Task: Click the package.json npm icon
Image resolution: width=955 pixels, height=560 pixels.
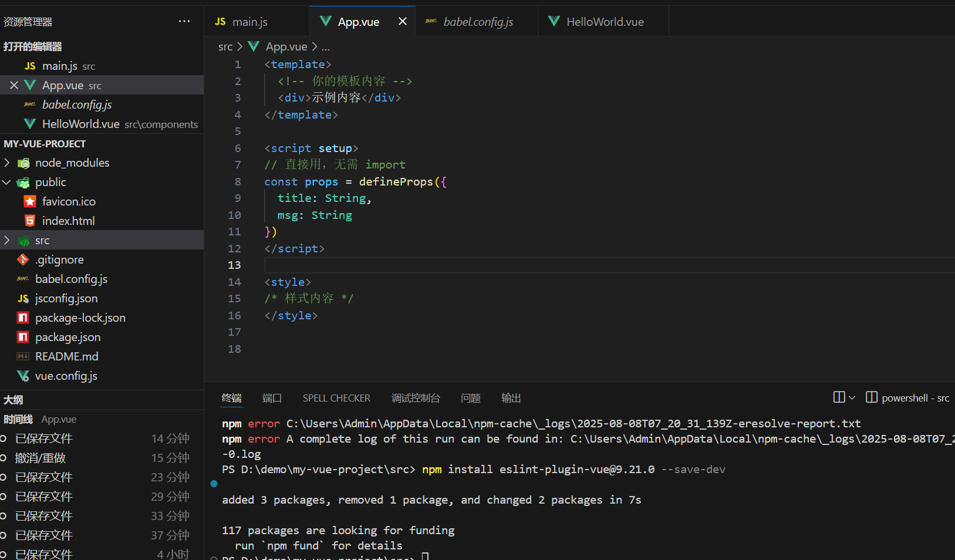Action: click(x=23, y=337)
